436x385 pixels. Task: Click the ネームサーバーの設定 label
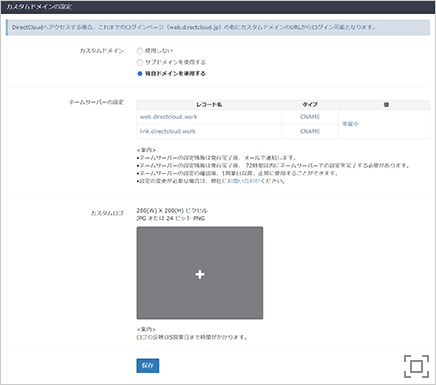pos(96,102)
